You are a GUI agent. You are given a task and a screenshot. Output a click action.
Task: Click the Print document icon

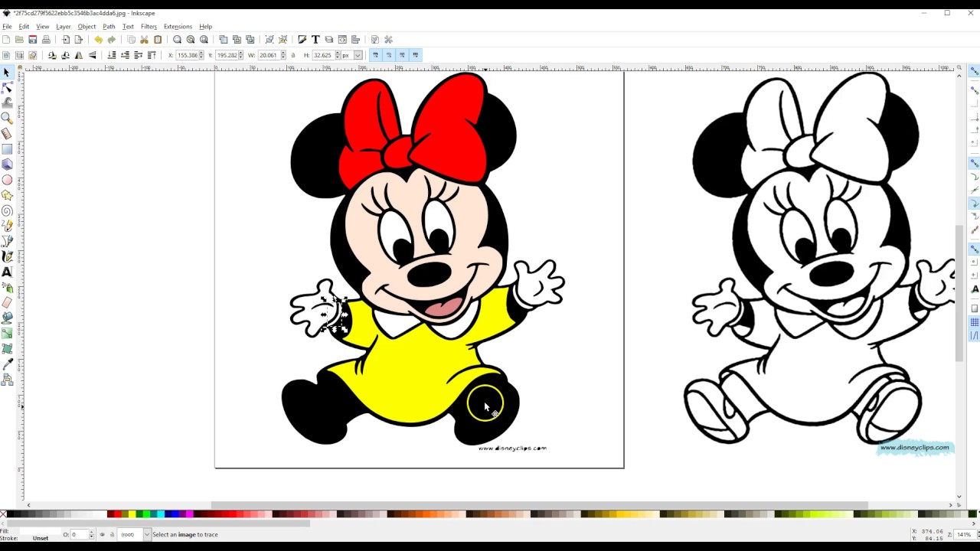pos(46,40)
